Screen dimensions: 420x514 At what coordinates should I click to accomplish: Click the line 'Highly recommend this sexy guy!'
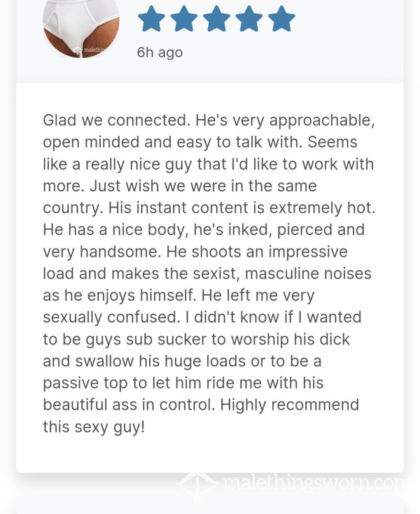click(x=201, y=416)
